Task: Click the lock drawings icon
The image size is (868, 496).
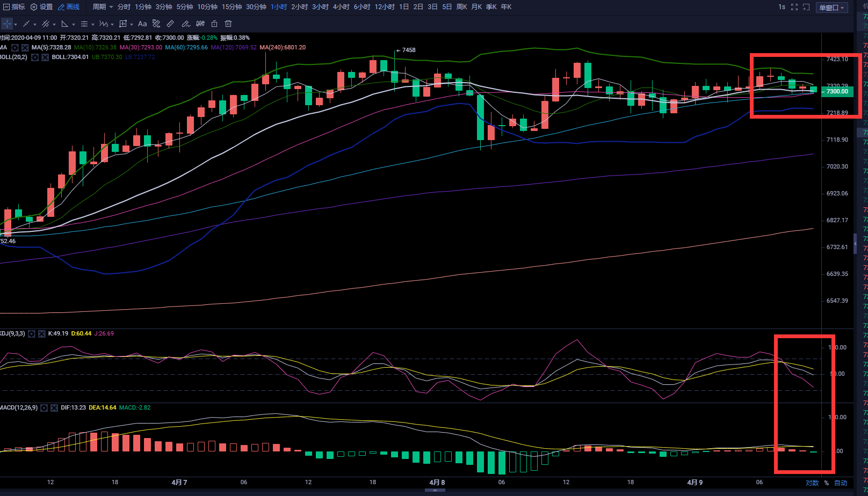Action: pyautogui.click(x=214, y=24)
